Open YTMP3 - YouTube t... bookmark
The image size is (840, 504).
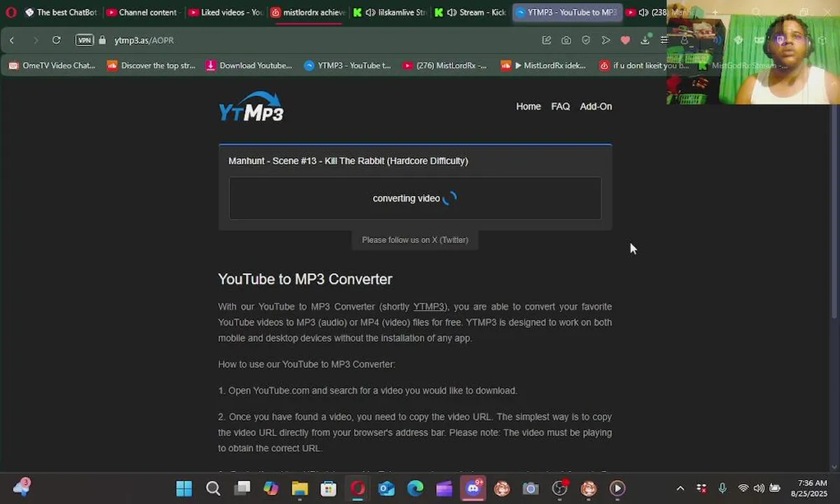coord(348,66)
